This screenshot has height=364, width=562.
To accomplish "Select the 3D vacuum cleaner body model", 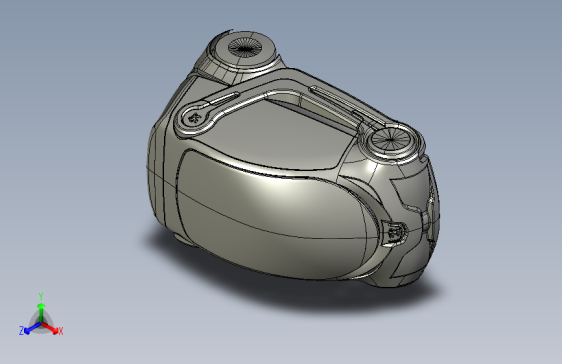I will (x=293, y=159).
